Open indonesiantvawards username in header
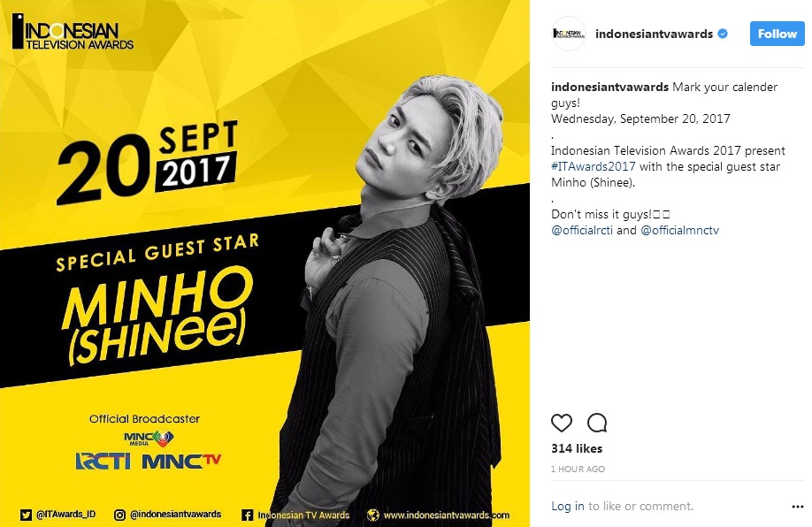The image size is (812, 527). (654, 34)
